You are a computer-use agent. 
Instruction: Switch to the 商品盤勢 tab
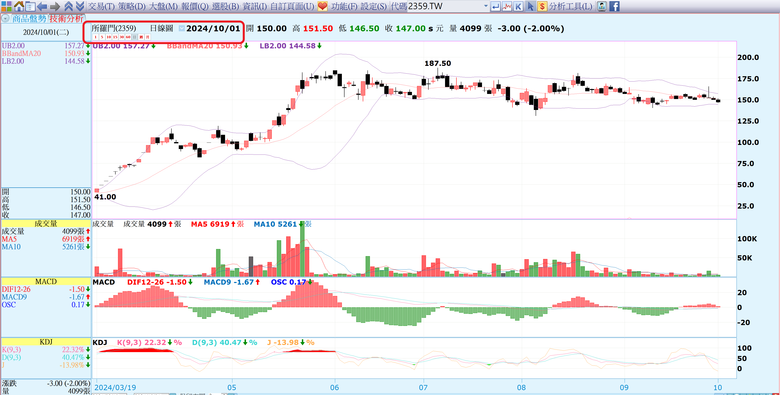(29, 18)
